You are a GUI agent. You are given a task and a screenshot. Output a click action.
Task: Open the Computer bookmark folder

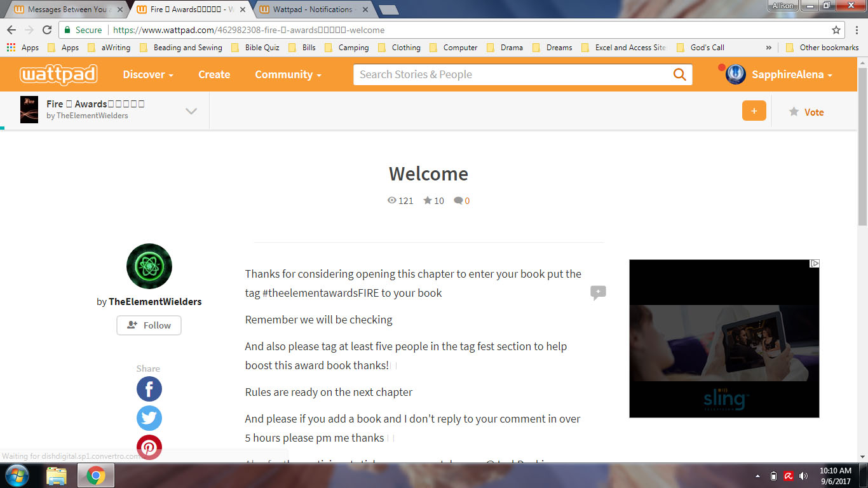pos(453,48)
